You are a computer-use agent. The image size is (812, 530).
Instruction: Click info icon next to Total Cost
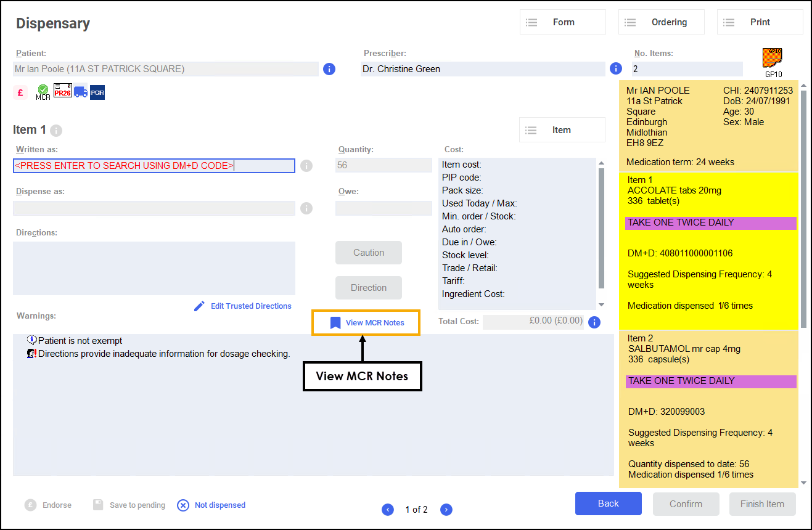point(594,322)
